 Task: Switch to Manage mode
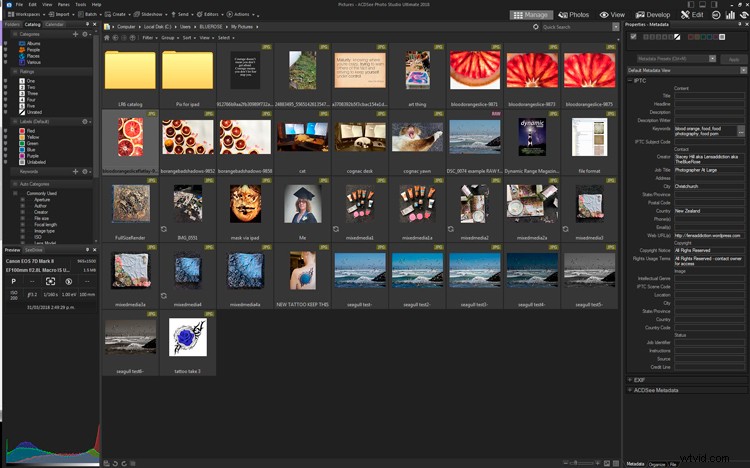pos(531,15)
